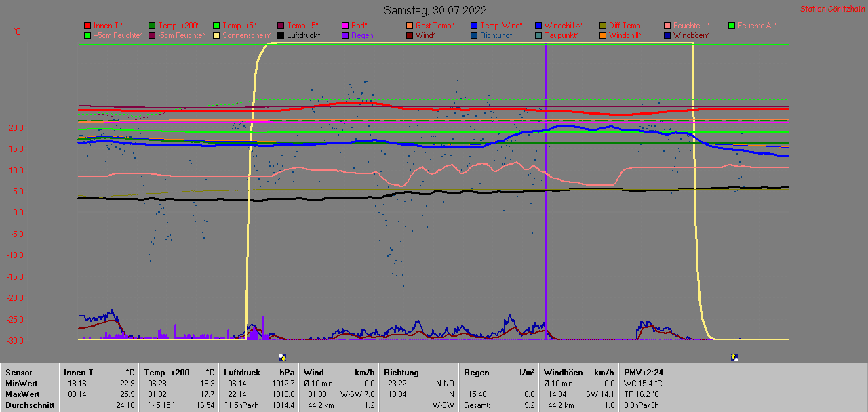Click the teal Taupunkt legend color box
Image resolution: width=868 pixels, height=412 pixels.
tap(538, 35)
